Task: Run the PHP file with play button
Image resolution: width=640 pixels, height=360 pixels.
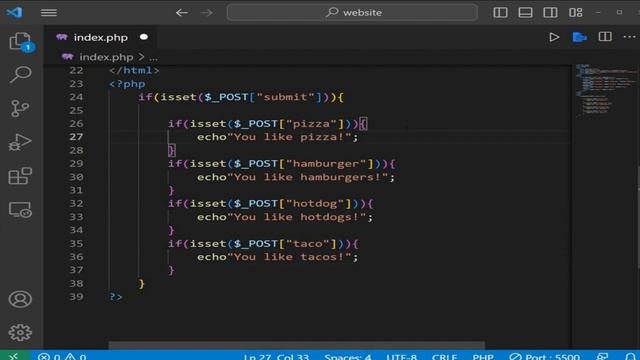Action: (x=554, y=37)
